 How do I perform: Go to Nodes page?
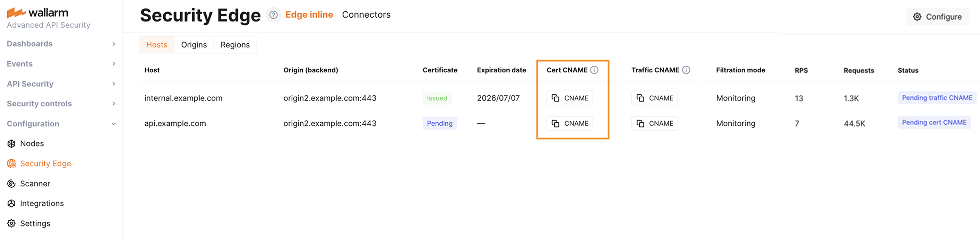tap(32, 144)
